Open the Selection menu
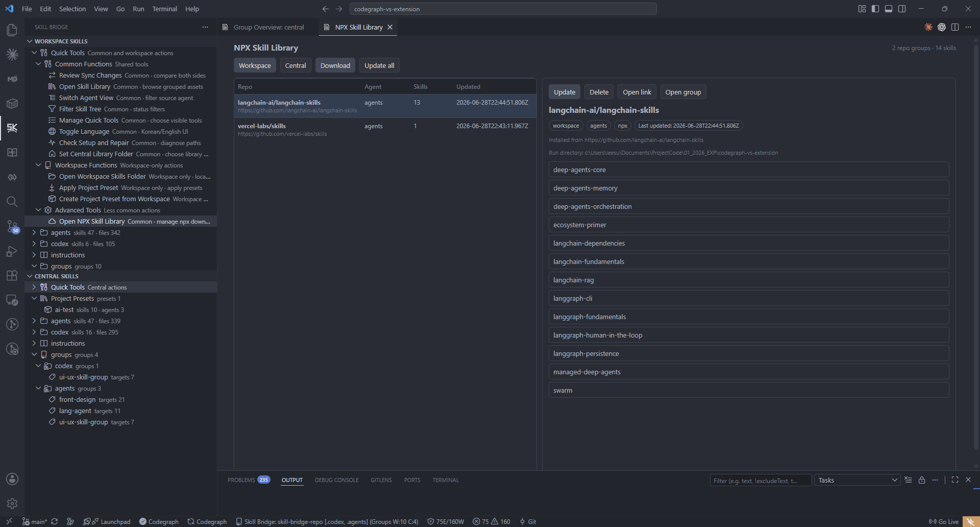 tap(72, 9)
